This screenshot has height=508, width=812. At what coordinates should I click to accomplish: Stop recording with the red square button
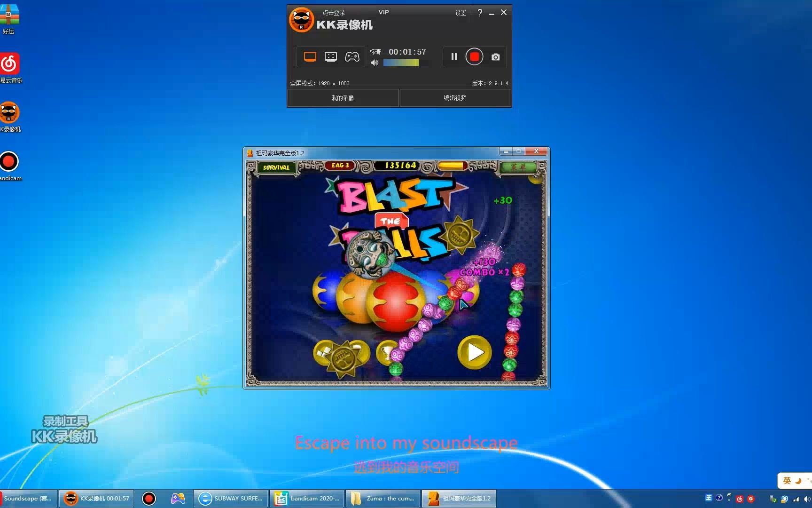pos(475,57)
